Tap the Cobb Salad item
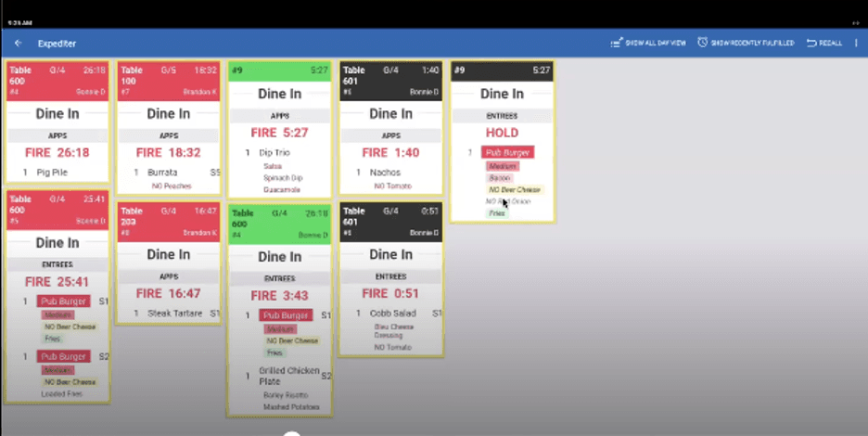The image size is (868, 436). tap(391, 314)
